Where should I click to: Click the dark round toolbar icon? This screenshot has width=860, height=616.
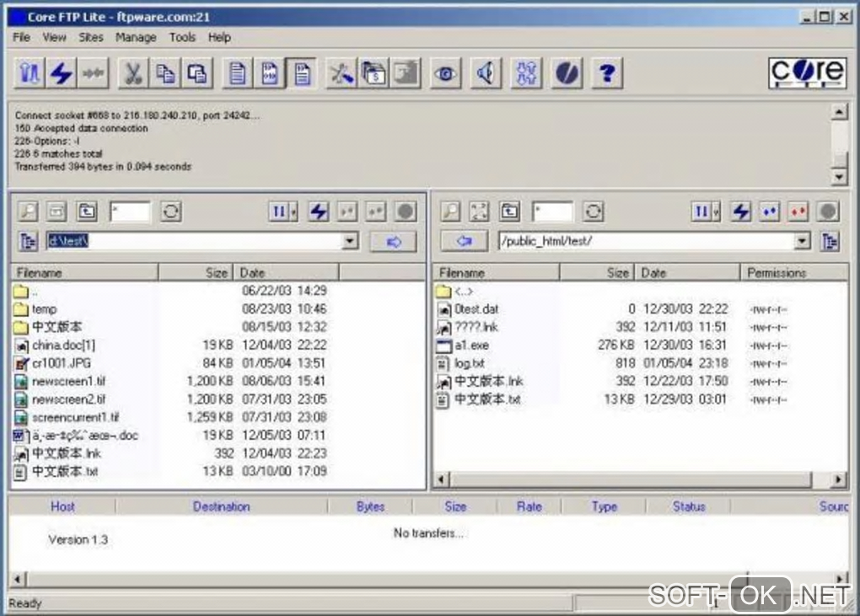(x=567, y=72)
